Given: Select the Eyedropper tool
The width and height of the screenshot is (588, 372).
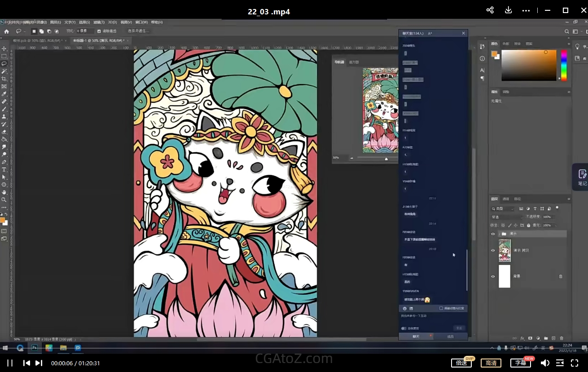Looking at the screenshot, I should click(4, 94).
